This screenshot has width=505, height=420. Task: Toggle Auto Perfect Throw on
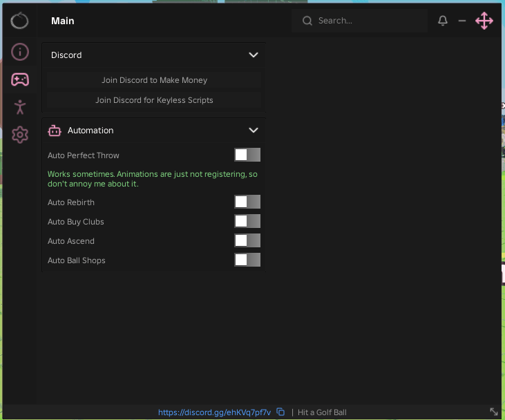click(247, 155)
